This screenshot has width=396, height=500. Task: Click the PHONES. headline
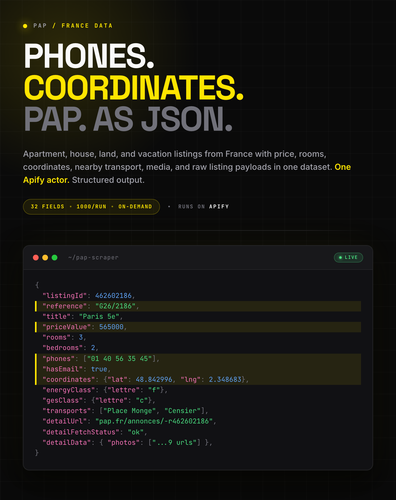[89, 56]
